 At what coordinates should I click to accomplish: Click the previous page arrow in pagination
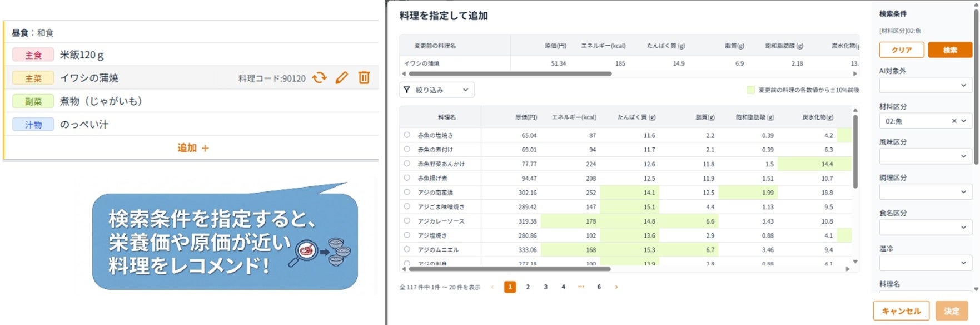pos(492,287)
